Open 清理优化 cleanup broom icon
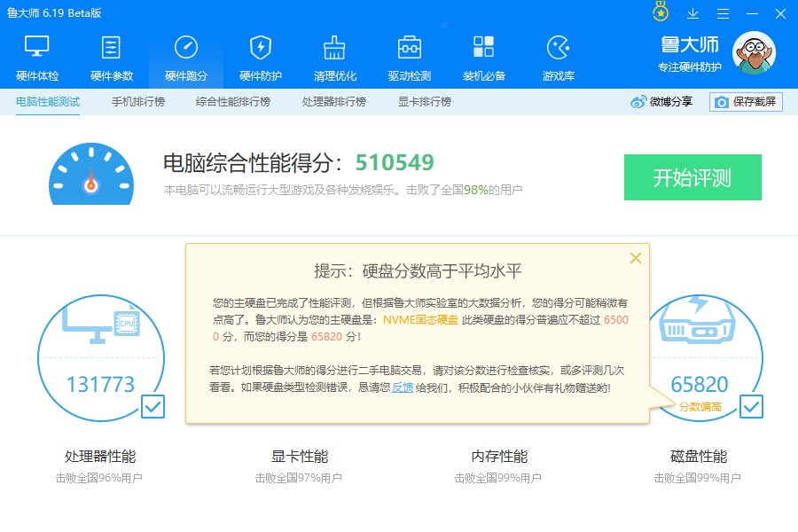 (x=335, y=58)
